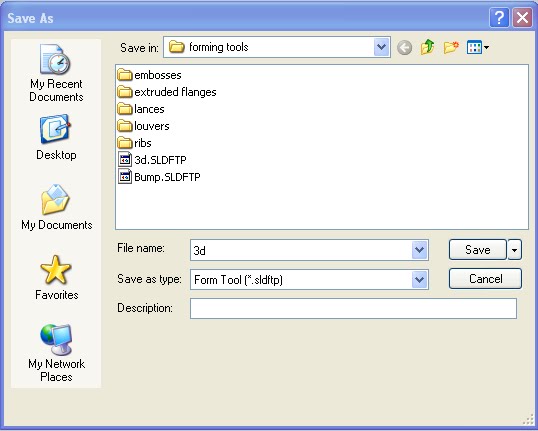This screenshot has height=431, width=538.
Task: Click the Back navigation arrow icon
Action: [x=405, y=47]
